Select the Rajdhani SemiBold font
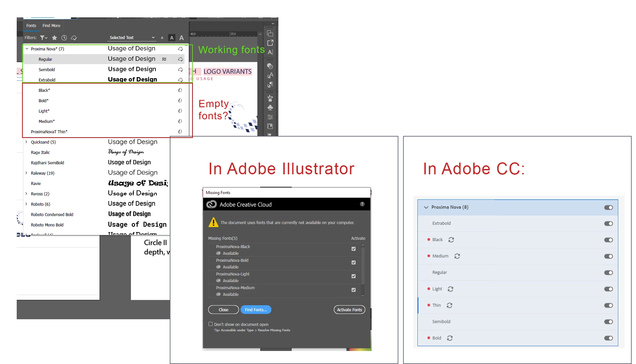The width and height of the screenshot is (636, 364). pos(97,163)
